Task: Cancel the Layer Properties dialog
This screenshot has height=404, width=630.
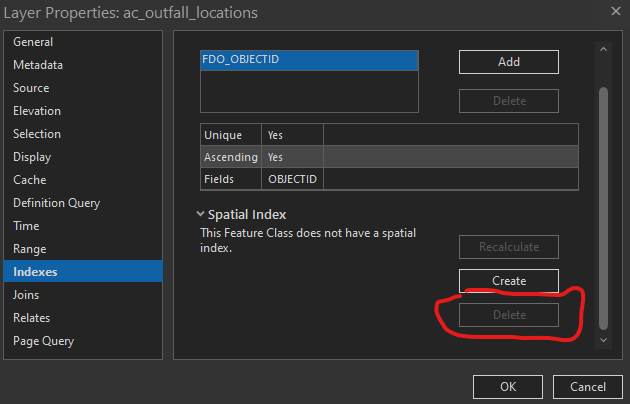Action: pyautogui.click(x=588, y=387)
